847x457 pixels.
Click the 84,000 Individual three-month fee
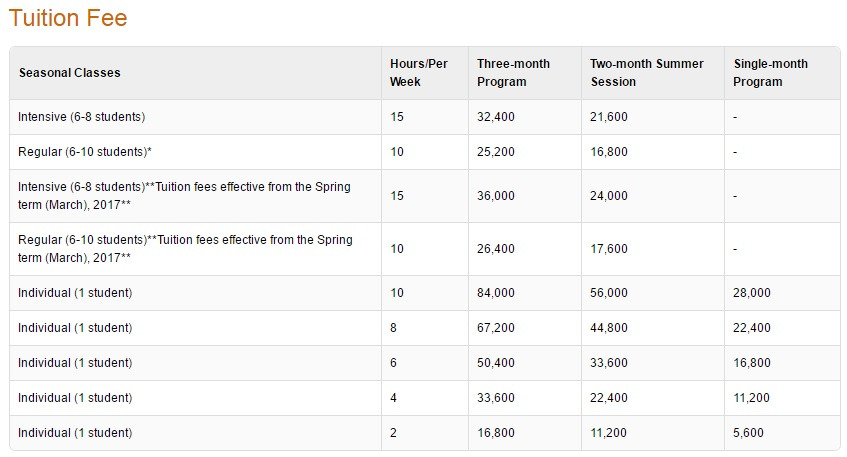(496, 293)
